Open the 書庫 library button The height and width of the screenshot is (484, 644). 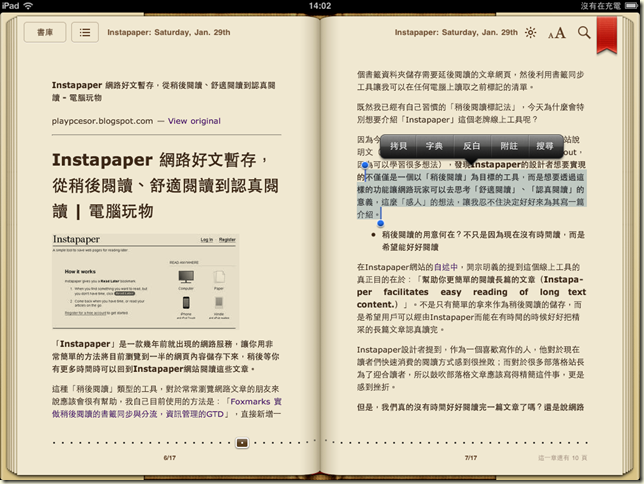coord(45,32)
